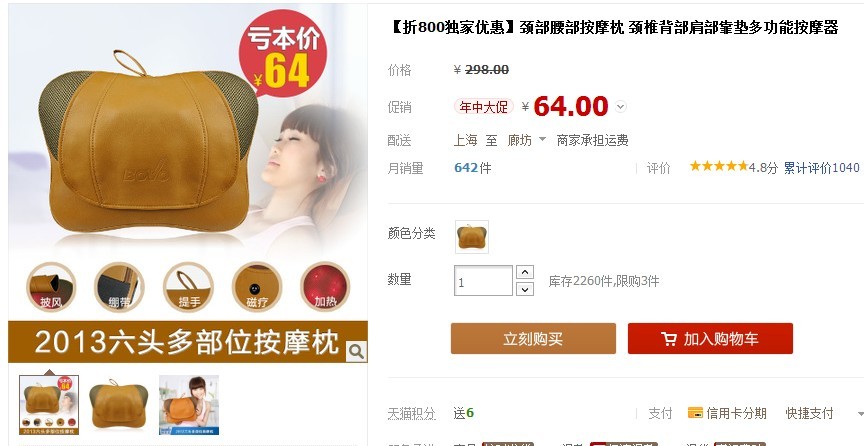
Task: Click the 加热 red feature circle icon
Action: coord(325,287)
